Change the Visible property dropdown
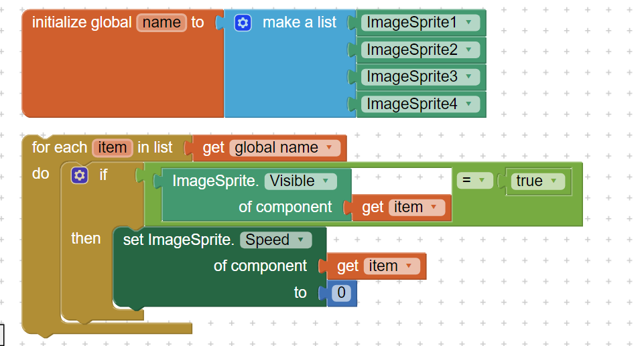The image size is (644, 346). click(x=326, y=181)
